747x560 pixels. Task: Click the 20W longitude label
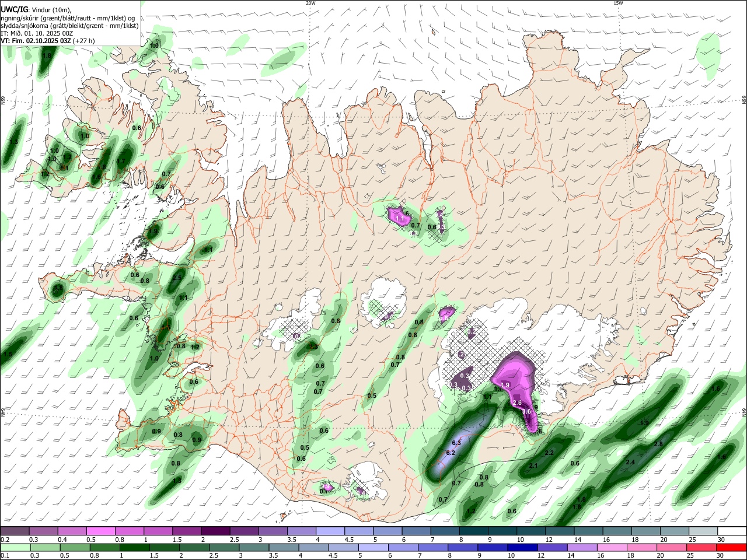point(310,3)
